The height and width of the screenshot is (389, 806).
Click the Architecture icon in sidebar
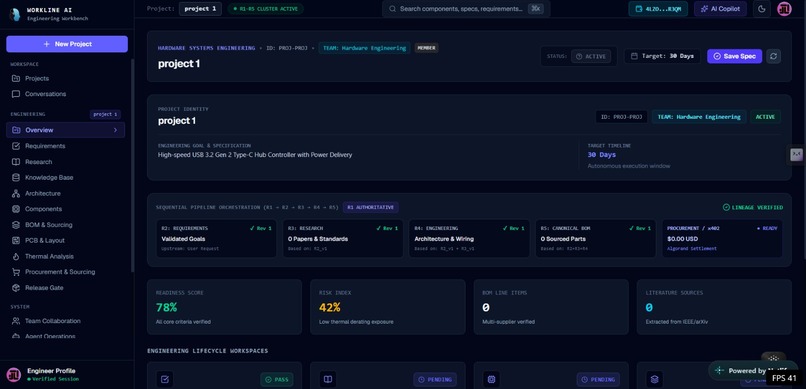pos(16,194)
